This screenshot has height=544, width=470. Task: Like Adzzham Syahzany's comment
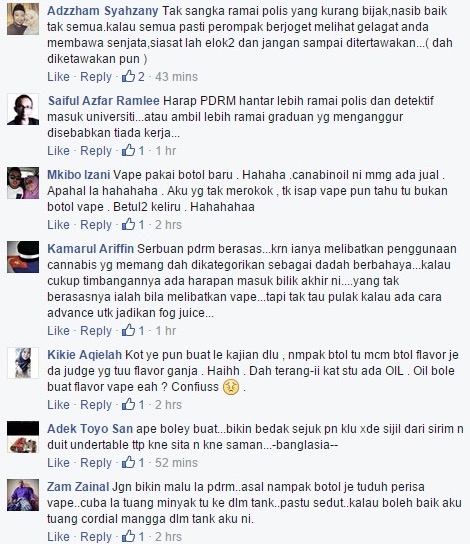click(58, 77)
